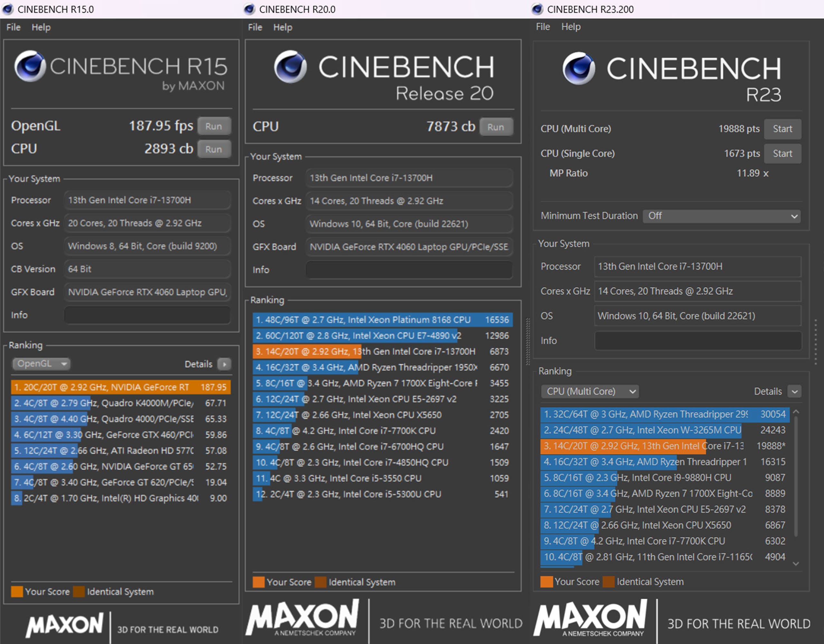Click Your Score orange swatch in R15 legend
The image size is (824, 644).
(x=17, y=592)
